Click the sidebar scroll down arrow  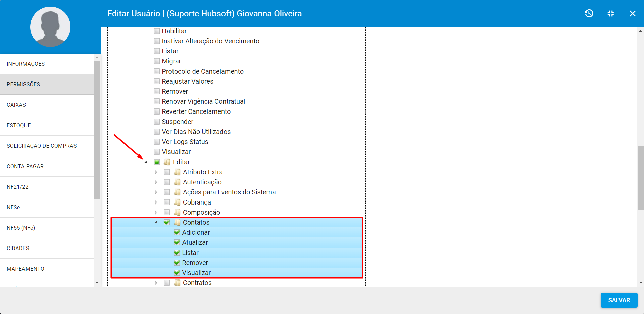tap(97, 283)
